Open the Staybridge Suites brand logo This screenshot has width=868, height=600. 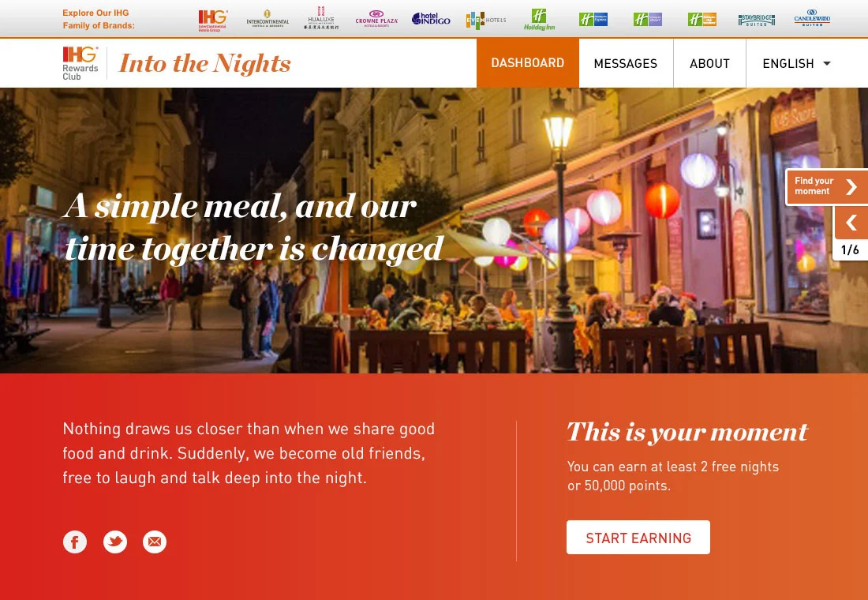click(x=756, y=20)
